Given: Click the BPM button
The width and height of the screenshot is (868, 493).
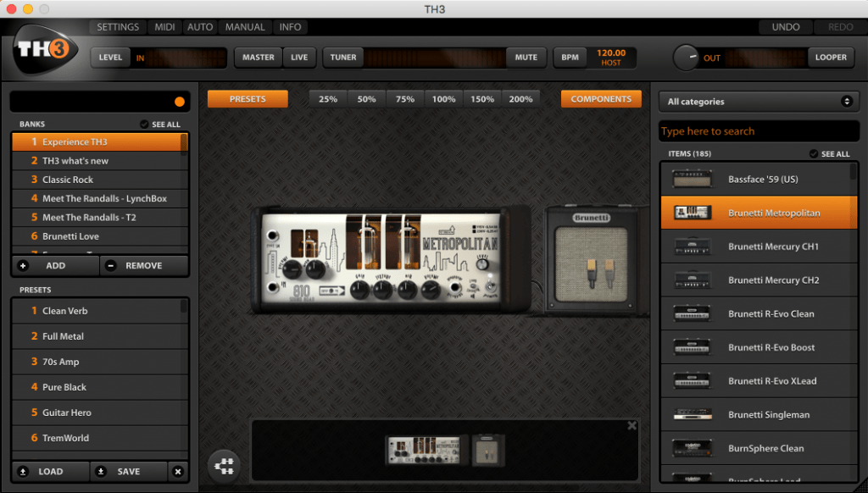Looking at the screenshot, I should (x=570, y=57).
